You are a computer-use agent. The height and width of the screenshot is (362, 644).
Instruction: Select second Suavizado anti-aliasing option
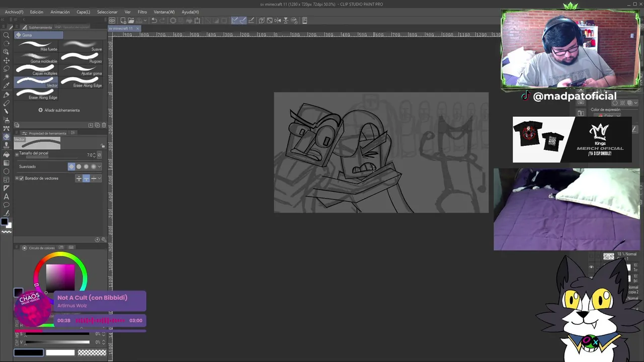click(x=78, y=166)
